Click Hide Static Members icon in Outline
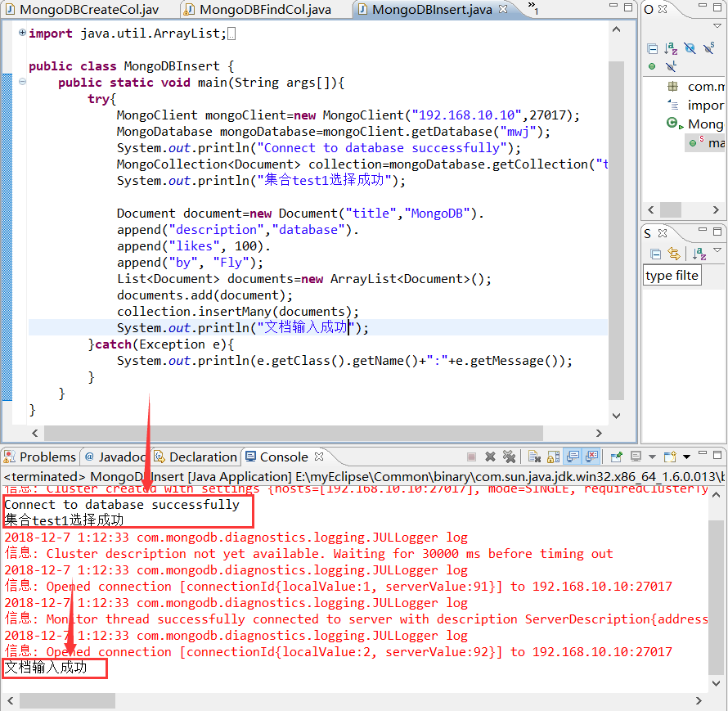 (708, 48)
